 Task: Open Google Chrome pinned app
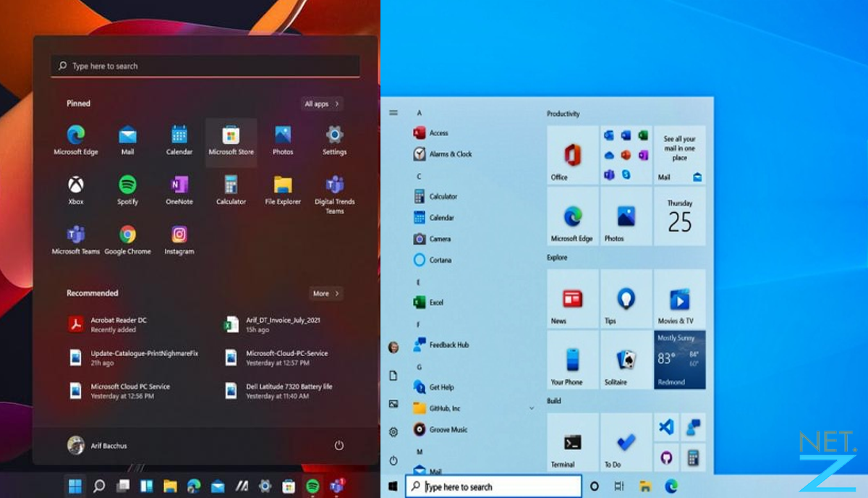[128, 240]
